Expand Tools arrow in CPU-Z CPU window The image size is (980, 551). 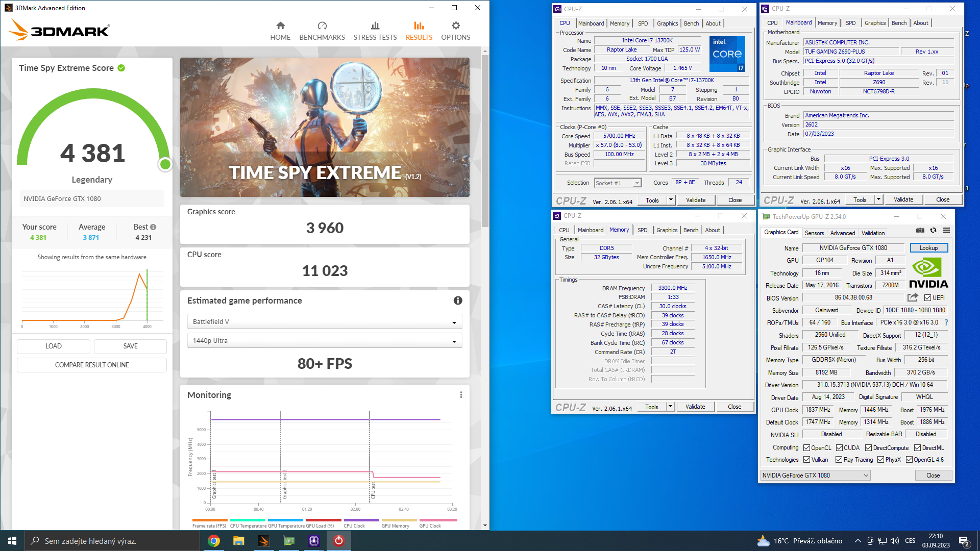[671, 200]
